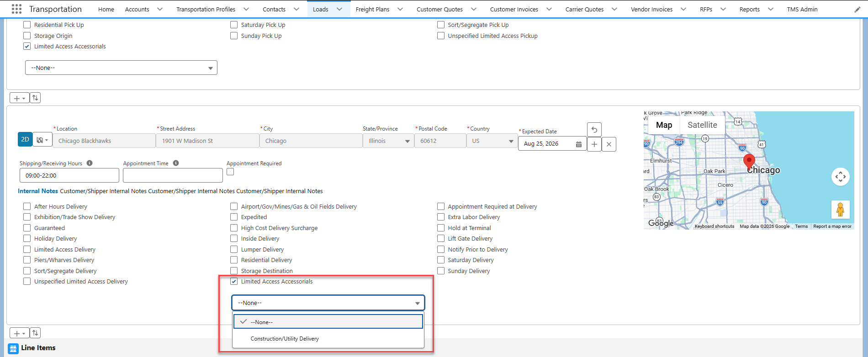Tick the Lift Gate Delivery checkbox
The width and height of the screenshot is (868, 357).
[x=441, y=238]
